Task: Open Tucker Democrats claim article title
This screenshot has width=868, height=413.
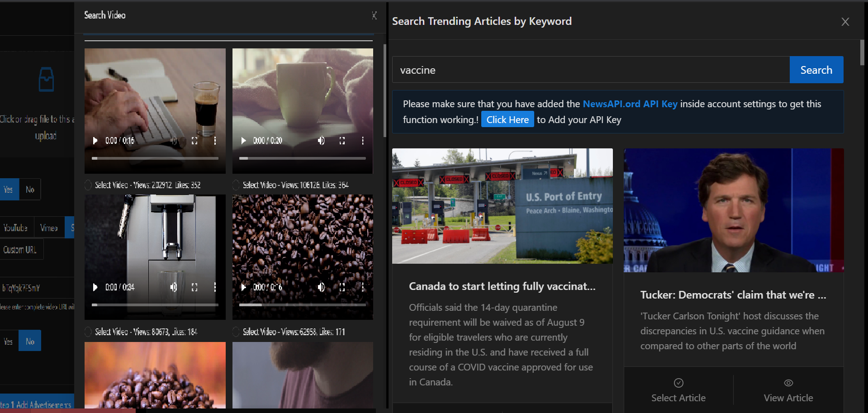Action: click(x=733, y=295)
